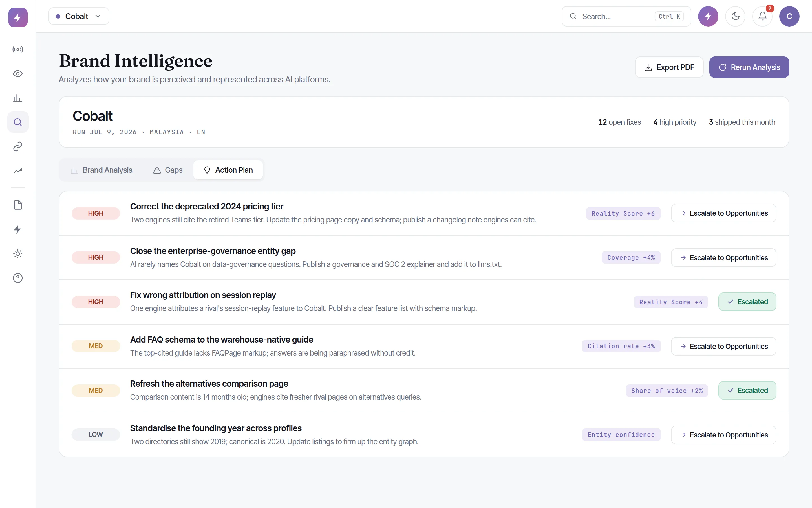Escalate the FAQ schema item

723,346
